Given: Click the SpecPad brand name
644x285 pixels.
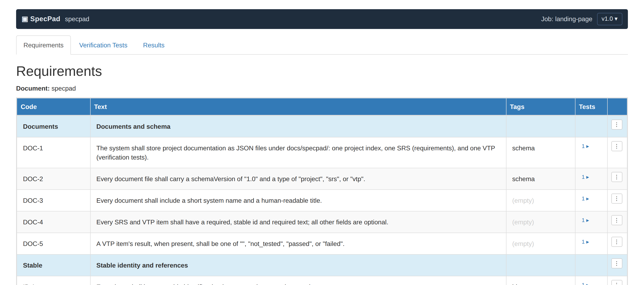Looking at the screenshot, I should (45, 19).
